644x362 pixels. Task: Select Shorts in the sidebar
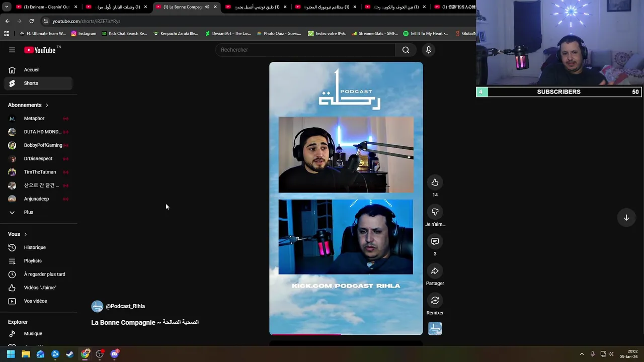(x=38, y=83)
